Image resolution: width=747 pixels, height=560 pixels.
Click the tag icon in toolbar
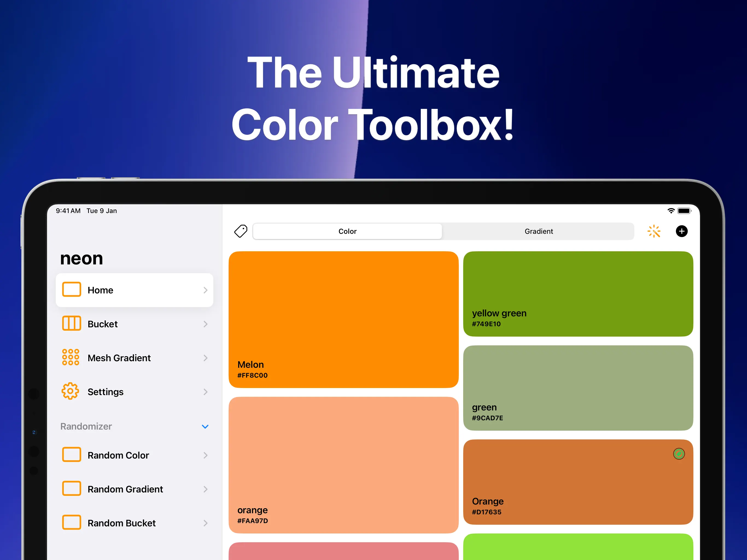tap(241, 231)
